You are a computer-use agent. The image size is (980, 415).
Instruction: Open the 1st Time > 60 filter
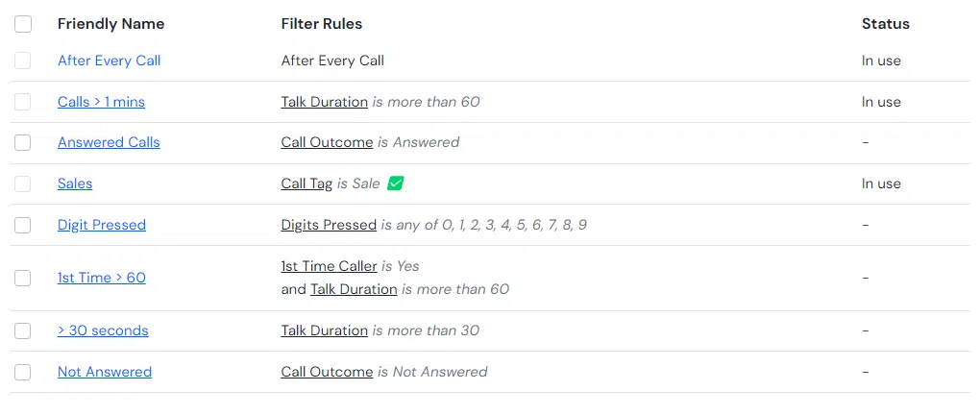point(102,278)
